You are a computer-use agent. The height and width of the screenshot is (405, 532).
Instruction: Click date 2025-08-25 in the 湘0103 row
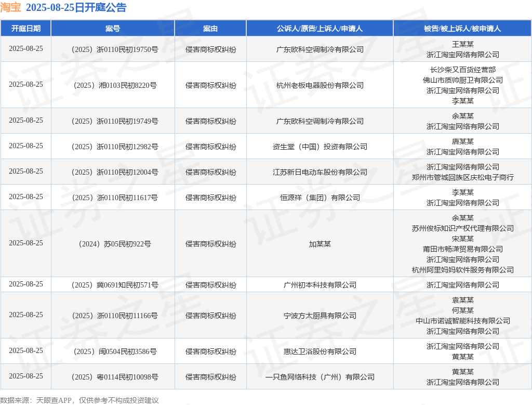pos(26,84)
